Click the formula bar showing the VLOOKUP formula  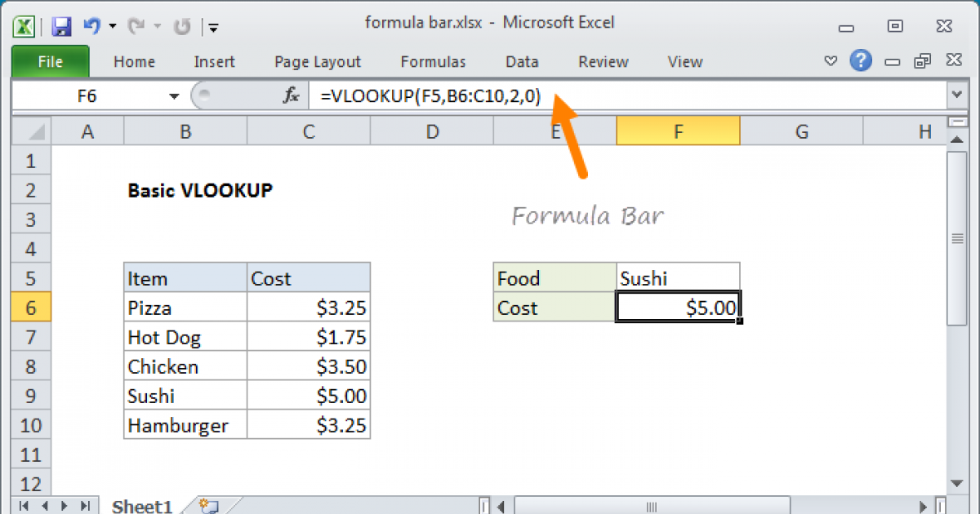pos(425,95)
